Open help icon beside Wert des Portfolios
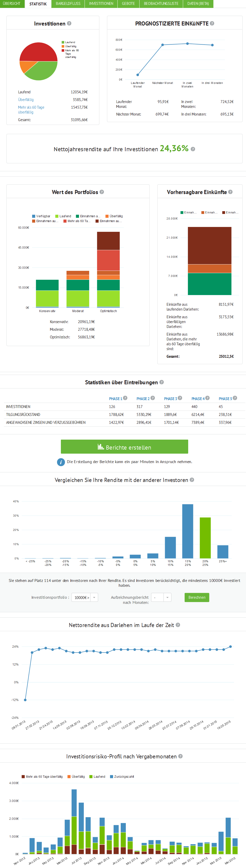This screenshot has width=246, height=868. coord(102,192)
